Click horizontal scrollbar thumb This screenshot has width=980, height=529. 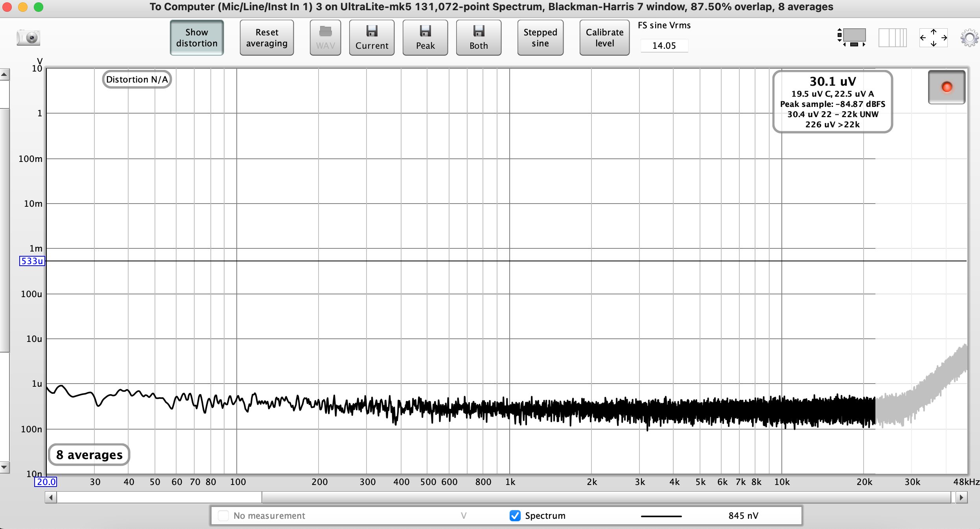[606, 498]
